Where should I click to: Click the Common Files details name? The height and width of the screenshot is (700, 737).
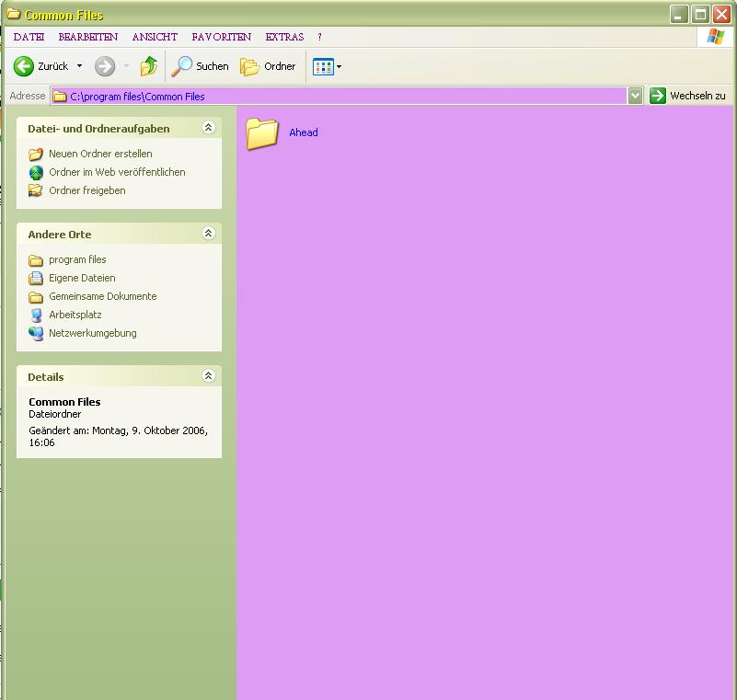pyautogui.click(x=64, y=402)
